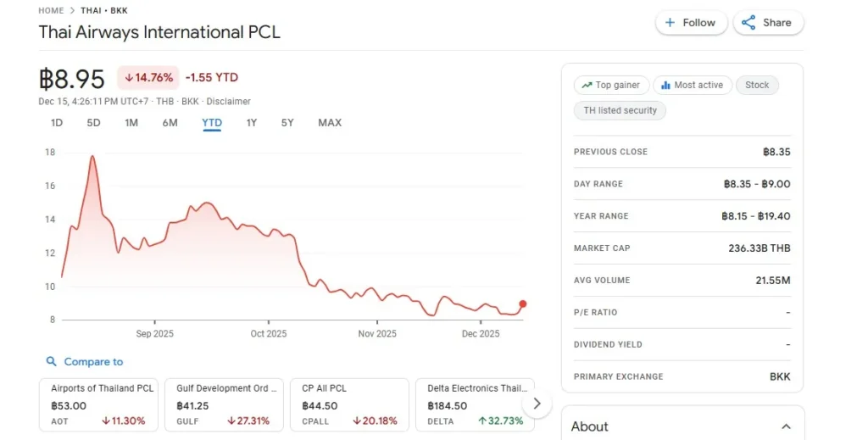This screenshot has height=440, width=868.
Task: Click the Share icon button
Action: click(748, 23)
